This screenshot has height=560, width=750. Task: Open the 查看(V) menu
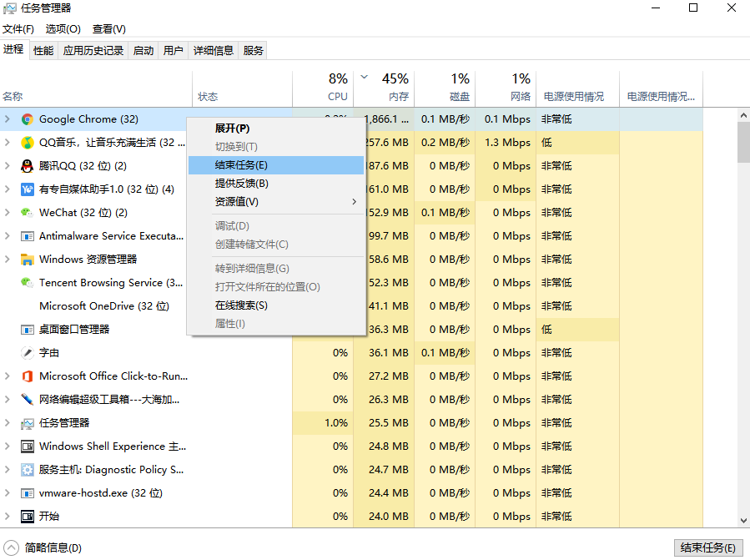click(109, 29)
